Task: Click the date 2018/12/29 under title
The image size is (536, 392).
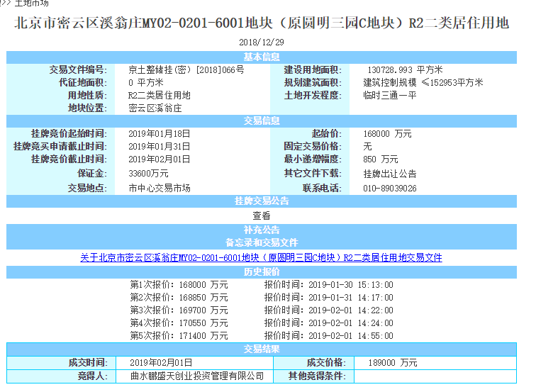Action: (x=262, y=43)
